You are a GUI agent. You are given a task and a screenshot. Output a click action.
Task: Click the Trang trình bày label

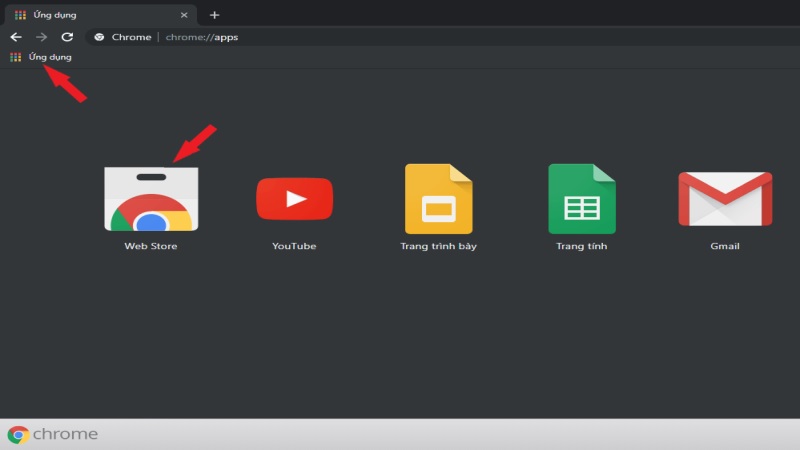[438, 246]
